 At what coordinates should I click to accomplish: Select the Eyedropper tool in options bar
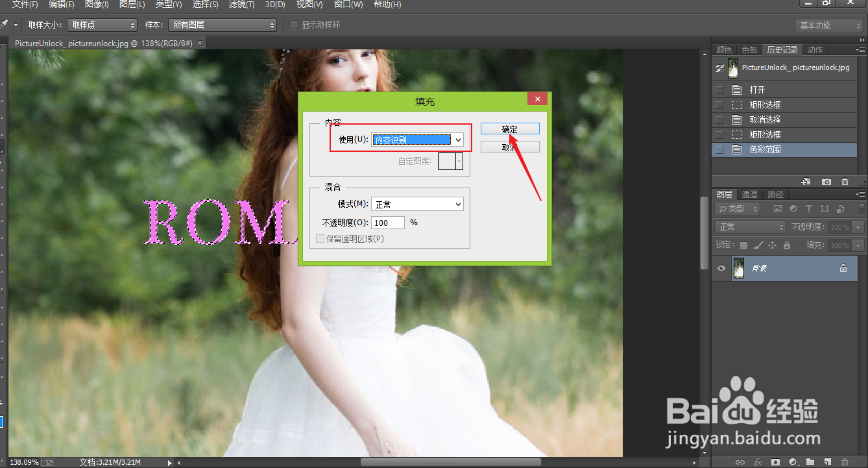5,25
